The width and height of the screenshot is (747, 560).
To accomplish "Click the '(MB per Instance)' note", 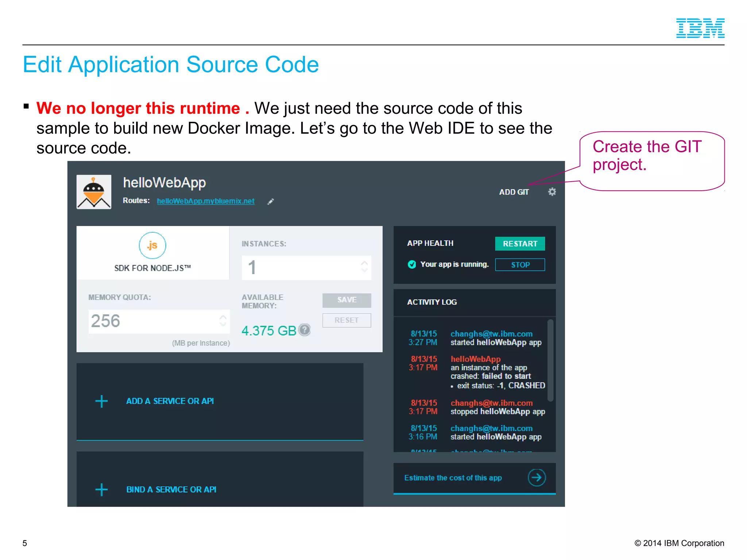I will pos(201,343).
